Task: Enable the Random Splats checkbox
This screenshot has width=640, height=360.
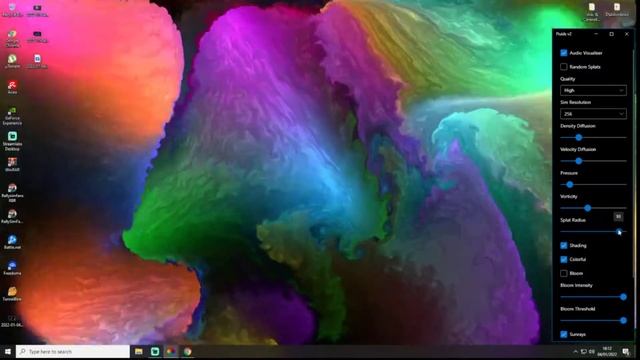Action: pos(564,67)
